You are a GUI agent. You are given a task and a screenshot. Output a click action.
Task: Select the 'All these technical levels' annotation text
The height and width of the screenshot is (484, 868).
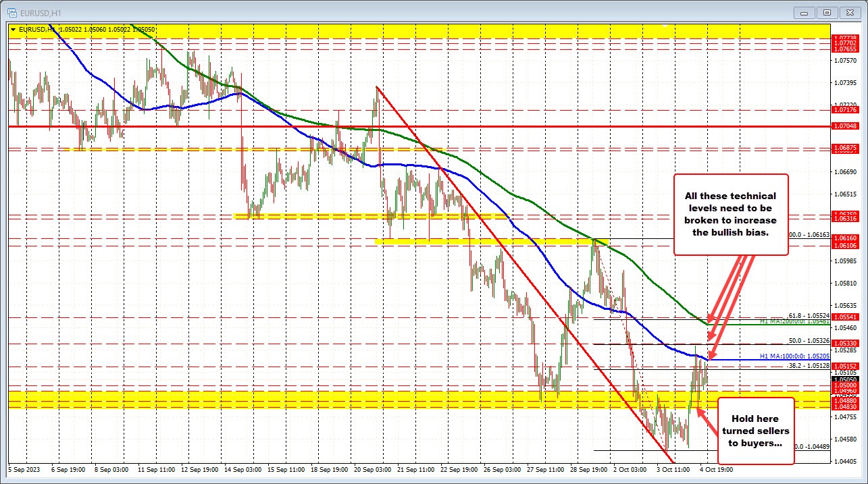tap(730, 214)
